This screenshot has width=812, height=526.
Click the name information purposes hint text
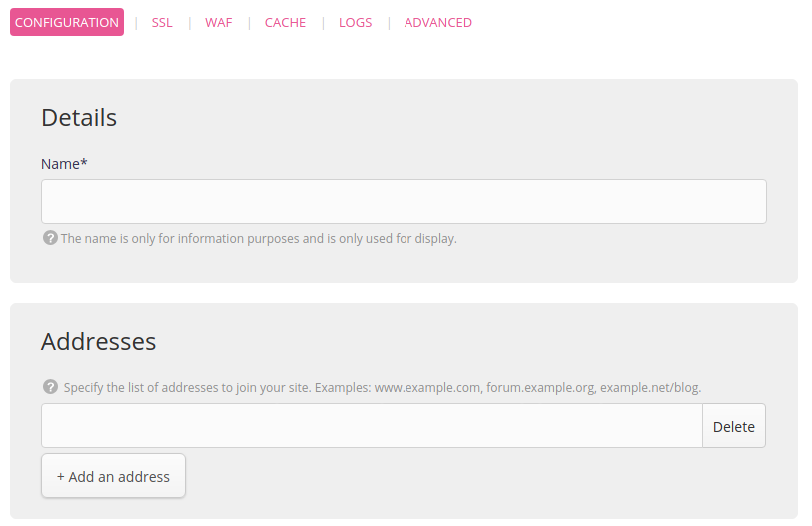pyautogui.click(x=259, y=239)
